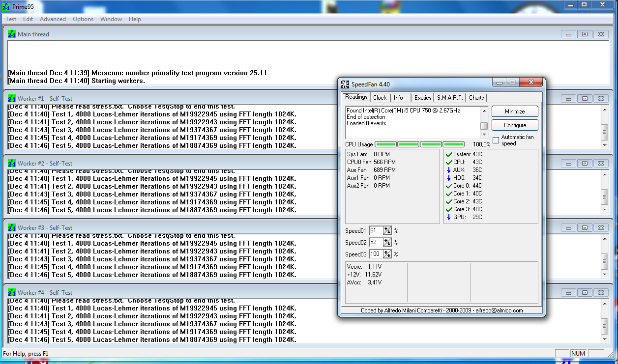The width and height of the screenshot is (618, 364).
Task: Click the last CPU Usage bar
Action: pyautogui.click(x=453, y=144)
